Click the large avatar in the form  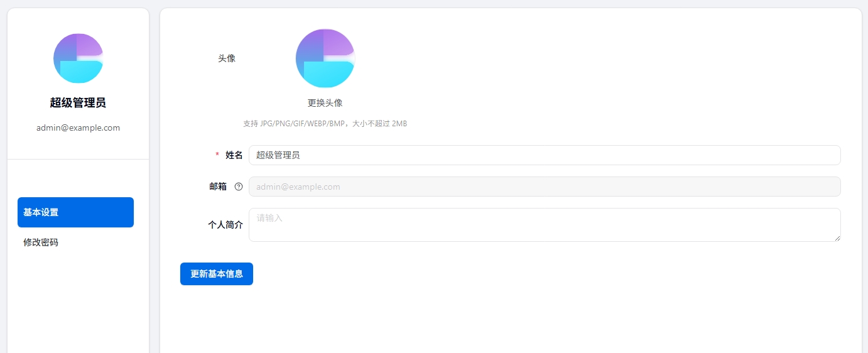[325, 58]
